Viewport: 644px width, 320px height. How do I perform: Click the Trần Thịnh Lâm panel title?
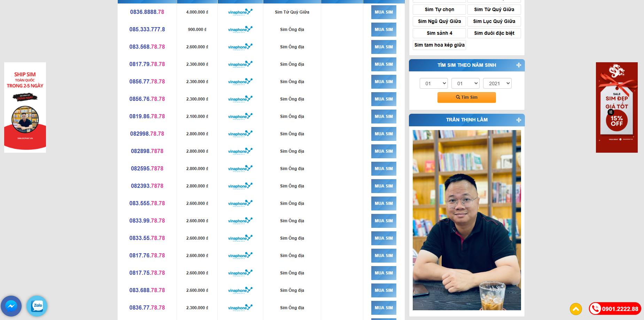click(467, 120)
